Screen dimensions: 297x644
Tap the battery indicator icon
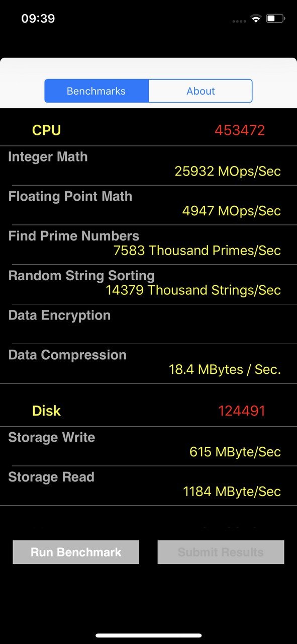[275, 19]
